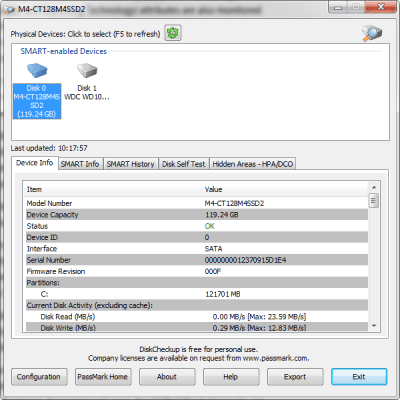Switch to the SMART Info tab
The height and width of the screenshot is (400, 400).
coord(80,164)
